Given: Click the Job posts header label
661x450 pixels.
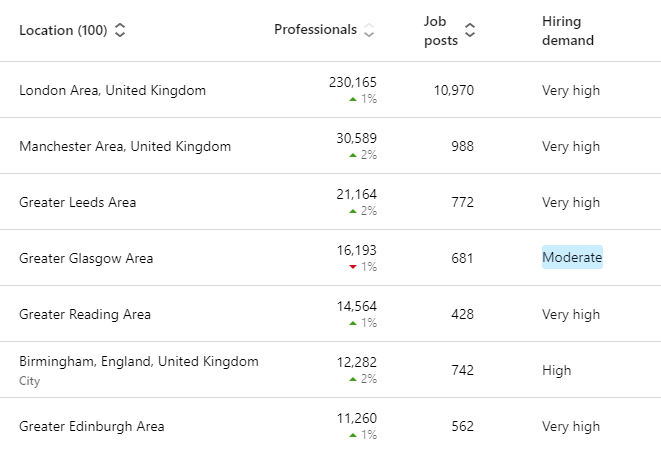Looking at the screenshot, I should tap(441, 31).
